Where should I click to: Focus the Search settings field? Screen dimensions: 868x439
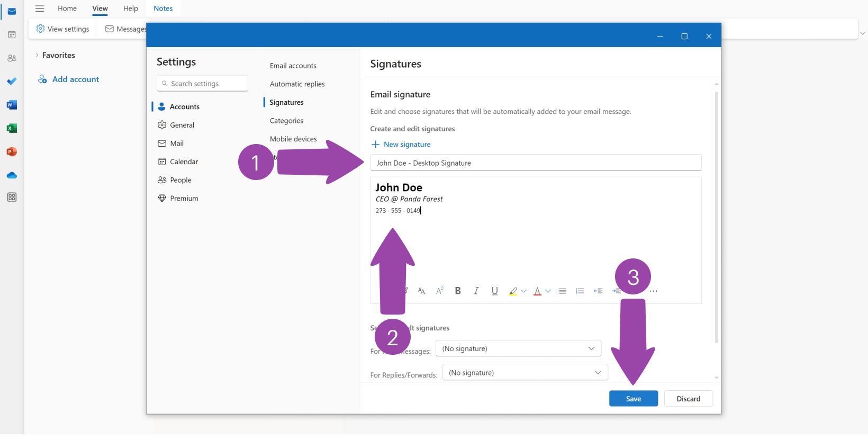[x=202, y=83]
